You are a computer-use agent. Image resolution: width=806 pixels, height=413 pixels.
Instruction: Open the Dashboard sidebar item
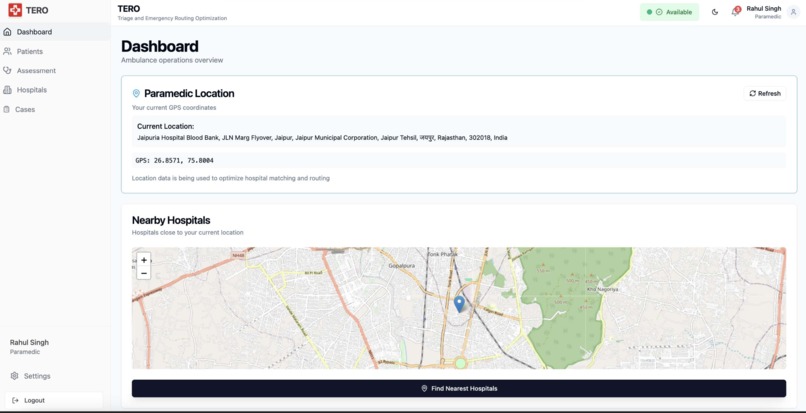[54, 32]
